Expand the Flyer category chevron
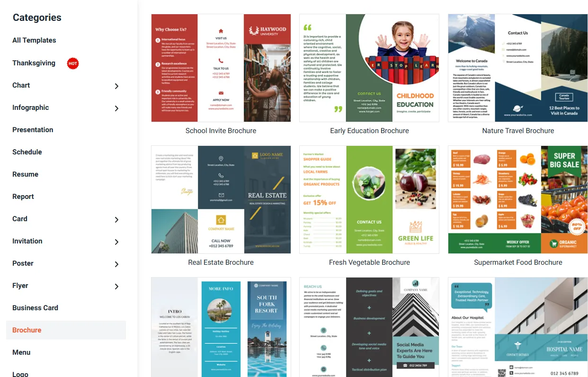Image resolution: width=588 pixels, height=377 pixels. click(116, 287)
